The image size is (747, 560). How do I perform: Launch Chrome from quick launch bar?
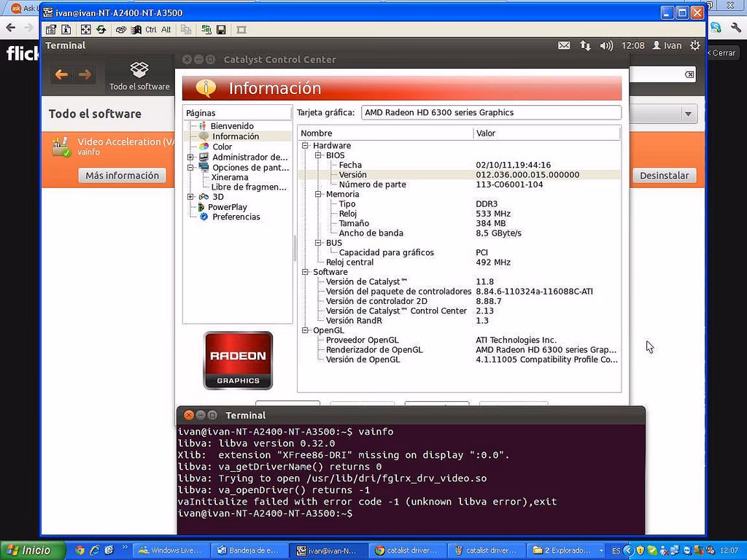(x=80, y=551)
